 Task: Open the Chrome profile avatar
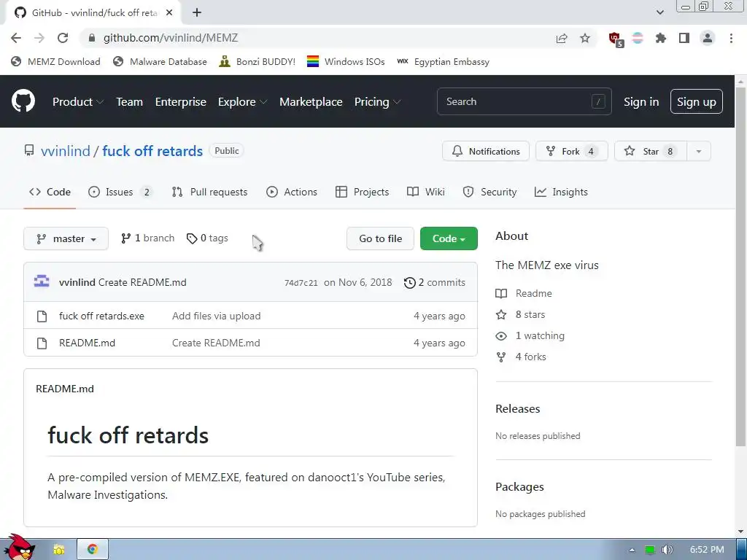[708, 38]
